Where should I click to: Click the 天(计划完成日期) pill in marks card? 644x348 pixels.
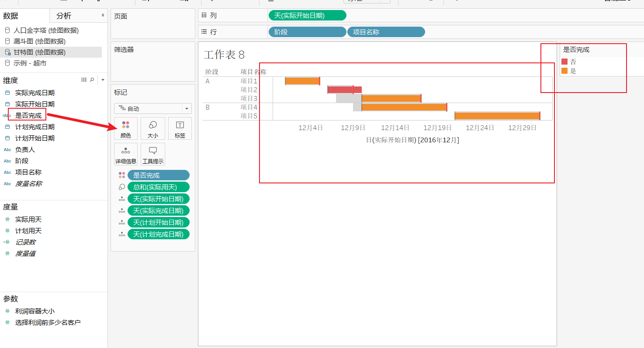tap(159, 234)
